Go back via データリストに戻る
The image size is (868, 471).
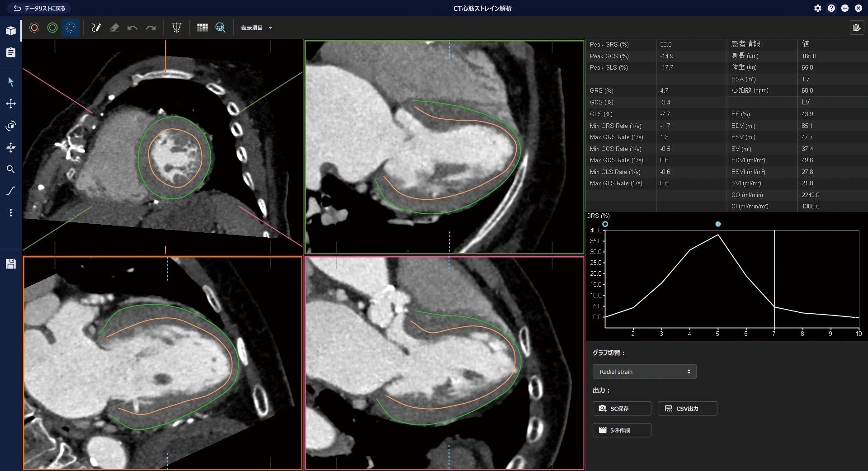click(x=39, y=8)
